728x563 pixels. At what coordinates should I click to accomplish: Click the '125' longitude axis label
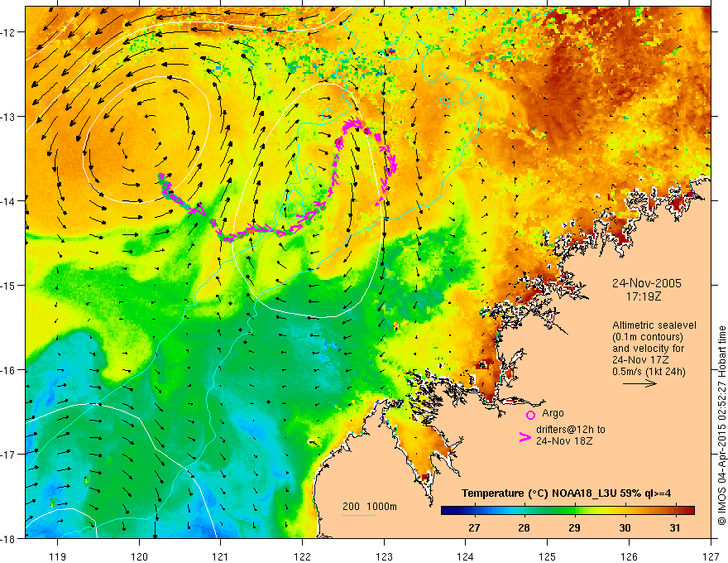548,556
